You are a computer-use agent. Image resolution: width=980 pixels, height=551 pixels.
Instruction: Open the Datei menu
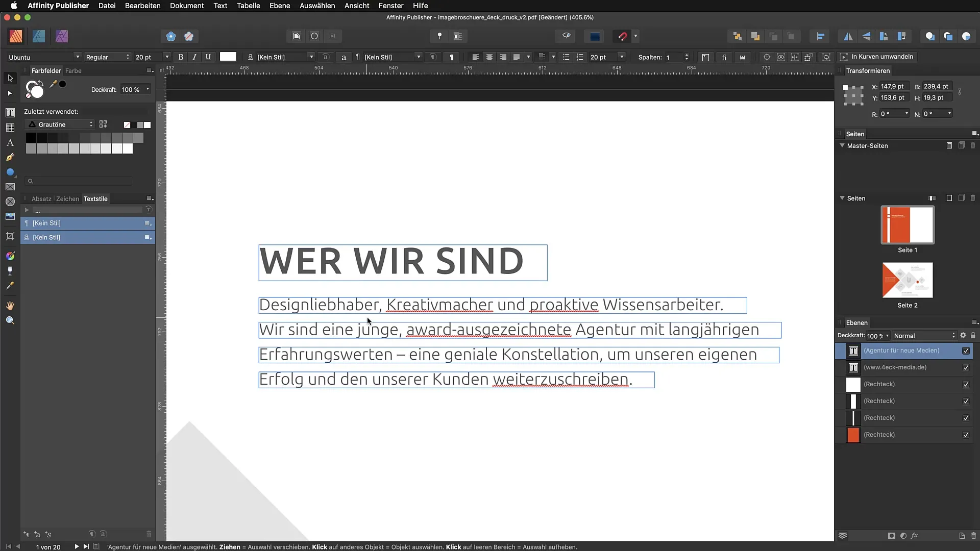click(x=107, y=6)
